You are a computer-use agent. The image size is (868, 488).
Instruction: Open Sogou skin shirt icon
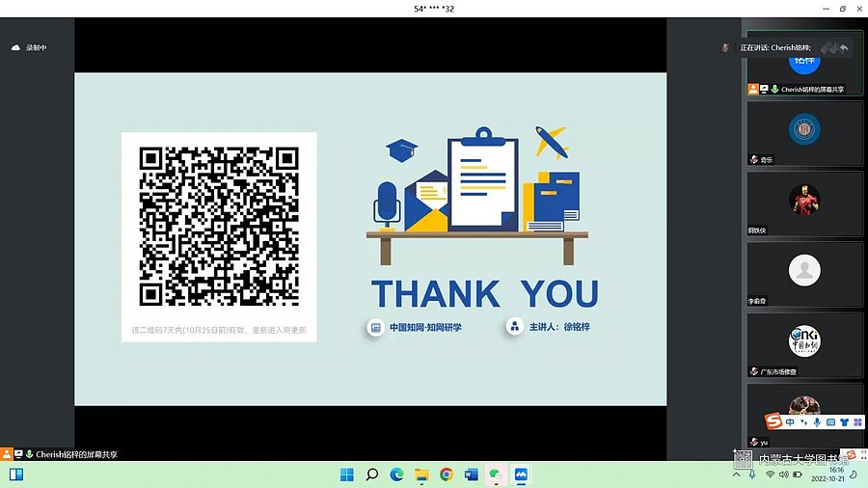[x=844, y=422]
